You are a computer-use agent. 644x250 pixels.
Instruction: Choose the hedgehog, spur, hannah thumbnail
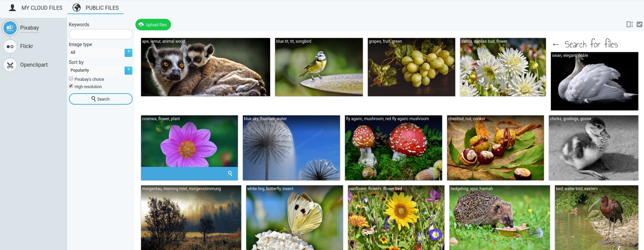500,218
